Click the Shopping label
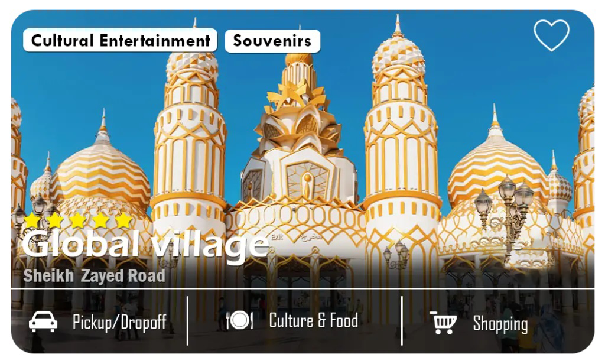 point(500,323)
